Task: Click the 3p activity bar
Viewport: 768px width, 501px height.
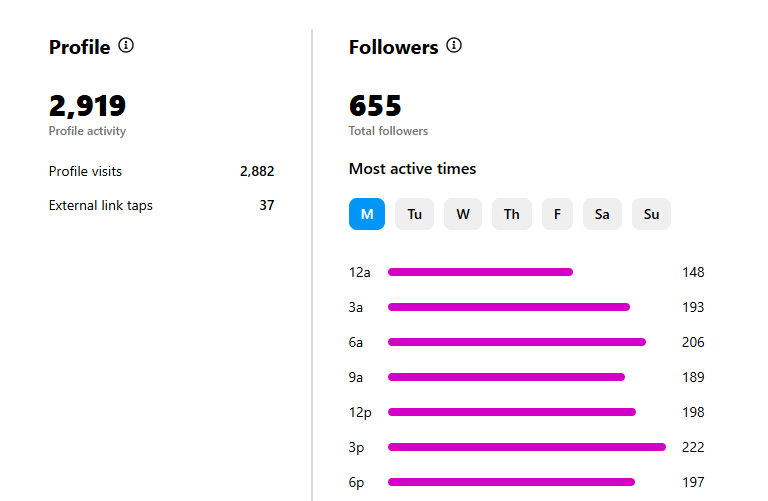Action: click(x=527, y=447)
